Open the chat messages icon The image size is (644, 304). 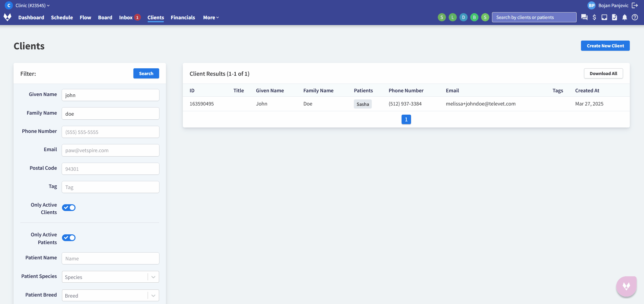(x=584, y=17)
